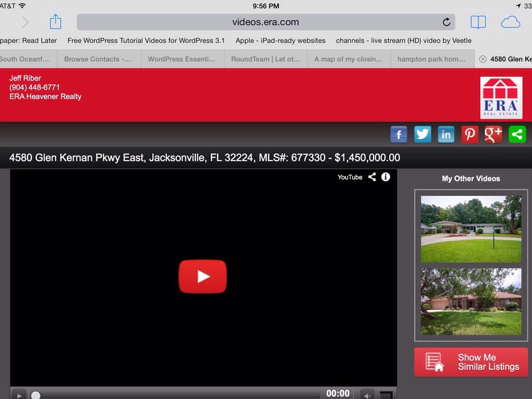The width and height of the screenshot is (532, 399).
Task: Pin listing on Pinterest
Action: tap(470, 135)
